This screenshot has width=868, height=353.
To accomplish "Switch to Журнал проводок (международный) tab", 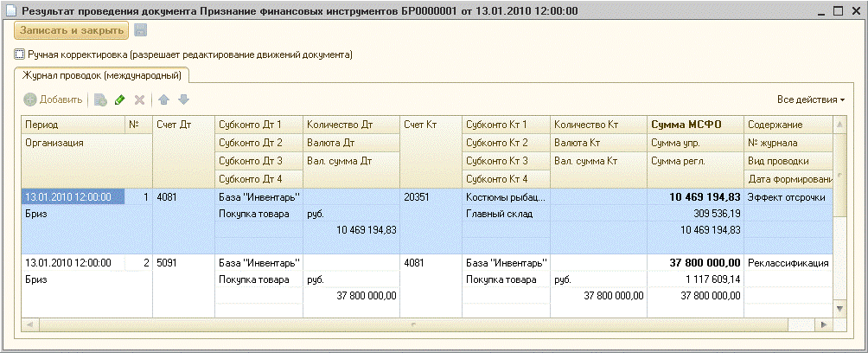I will [x=103, y=76].
